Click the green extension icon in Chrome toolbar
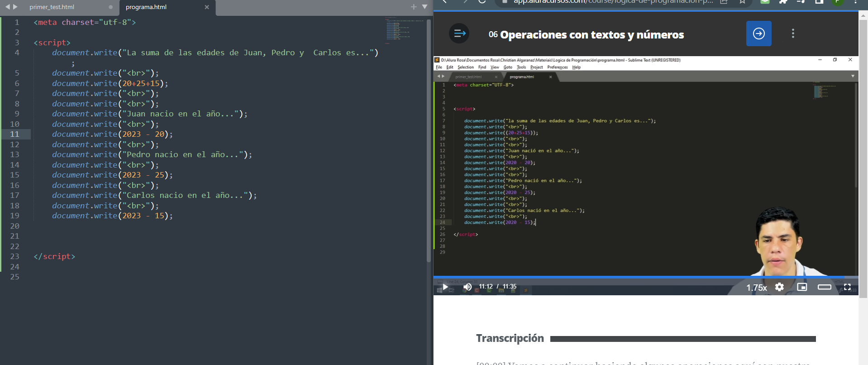The height and width of the screenshot is (365, 868). (x=765, y=2)
